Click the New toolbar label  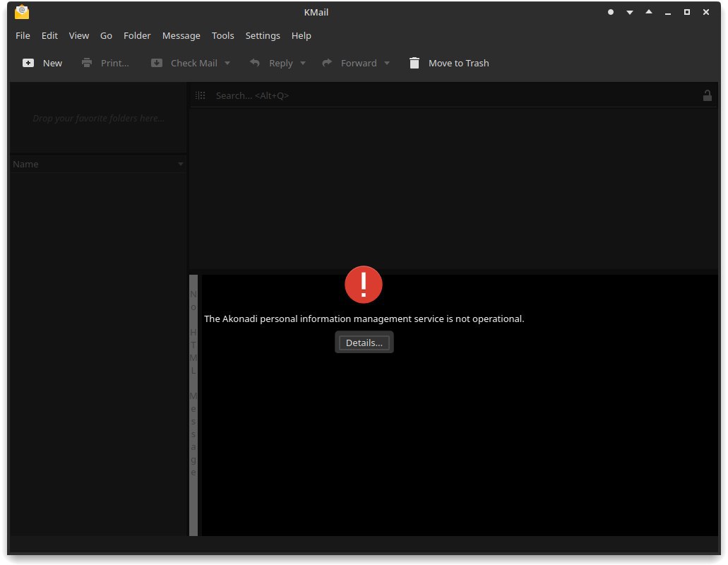click(52, 63)
